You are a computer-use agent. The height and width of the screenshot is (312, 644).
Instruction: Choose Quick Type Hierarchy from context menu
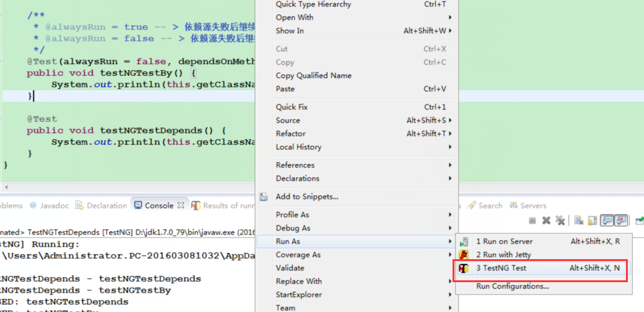(x=356, y=4)
